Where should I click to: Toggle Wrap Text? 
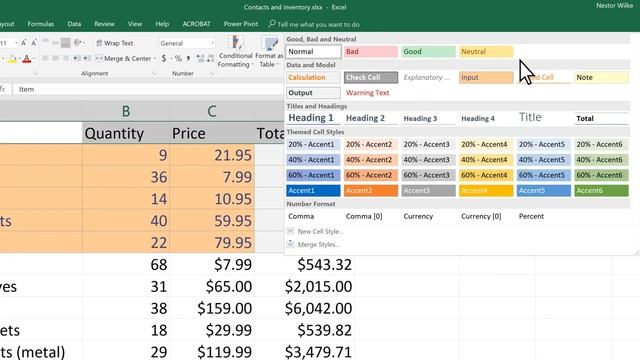pyautogui.click(x=114, y=43)
